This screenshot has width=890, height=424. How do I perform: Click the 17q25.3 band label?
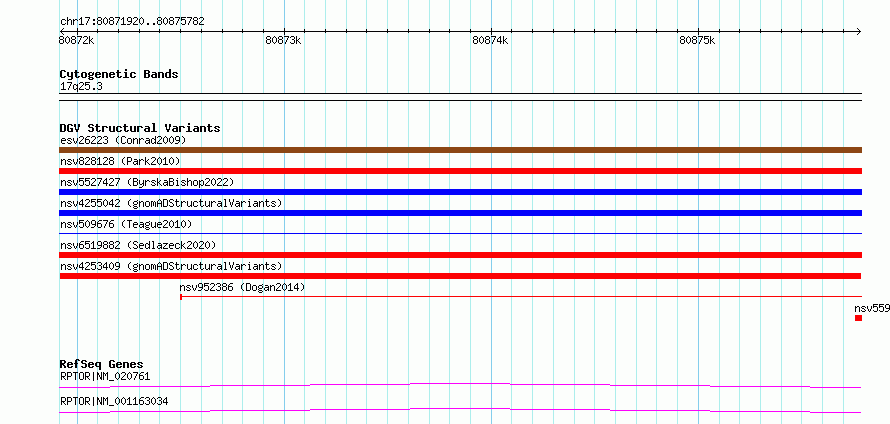point(81,87)
